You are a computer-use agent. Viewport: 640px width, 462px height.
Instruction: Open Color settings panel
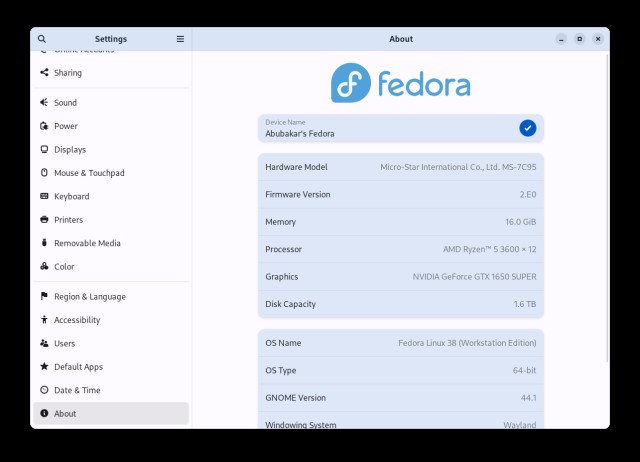(111, 267)
